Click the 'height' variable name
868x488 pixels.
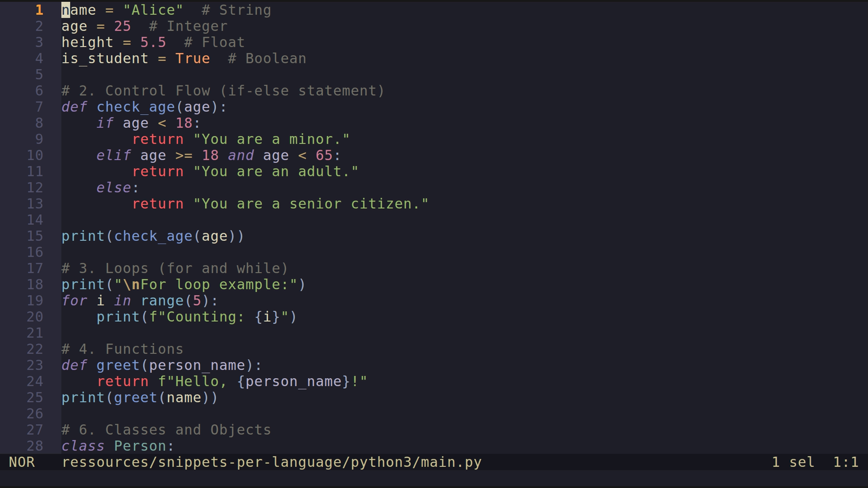[x=88, y=42]
